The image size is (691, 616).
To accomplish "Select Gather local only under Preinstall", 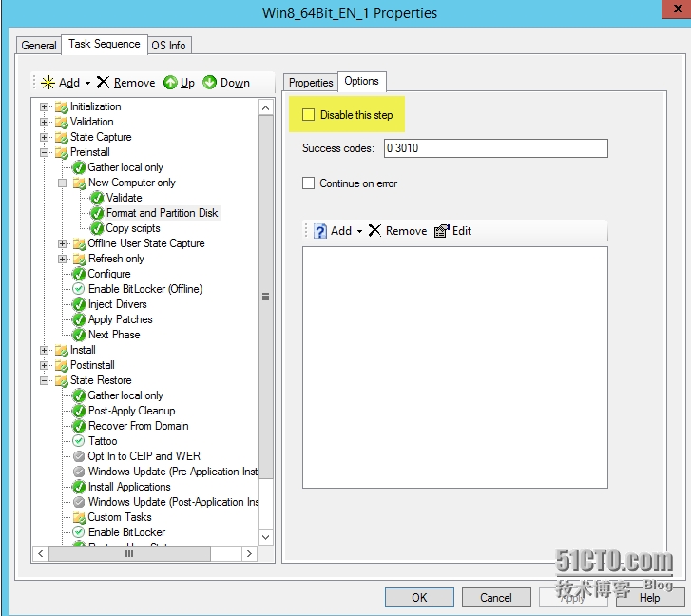I will coord(125,167).
